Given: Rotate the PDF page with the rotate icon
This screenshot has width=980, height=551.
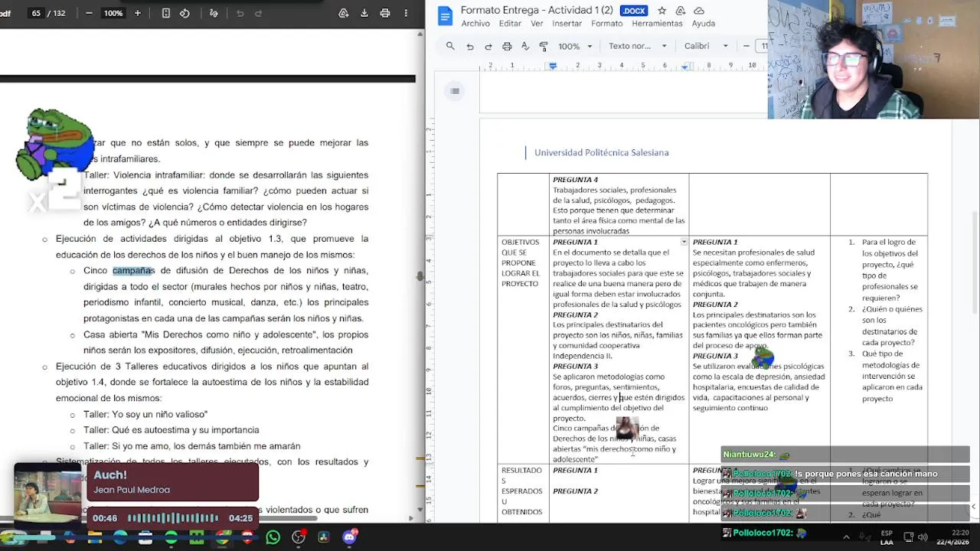Looking at the screenshot, I should click(185, 13).
